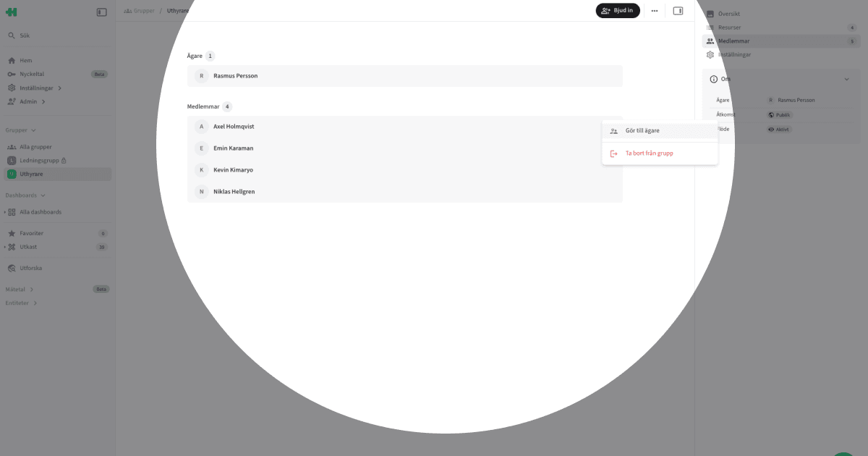Collapse the Grupper section chevron
This screenshot has height=456, width=868.
pos(34,130)
